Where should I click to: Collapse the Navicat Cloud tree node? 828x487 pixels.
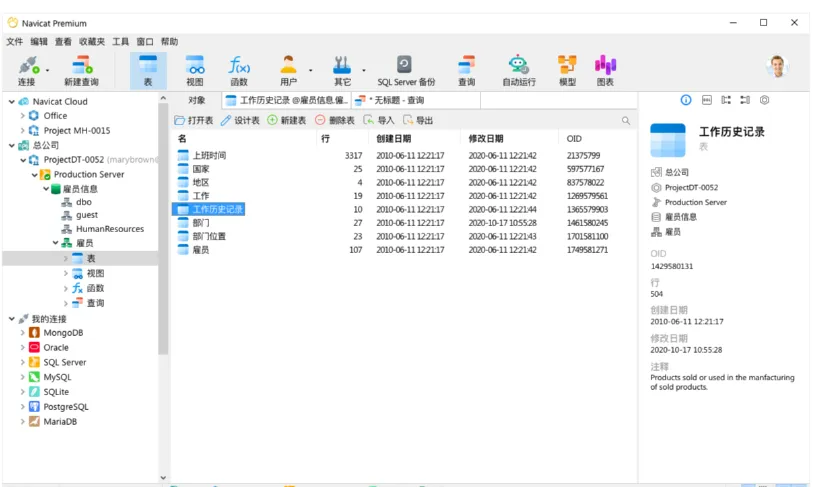click(x=12, y=101)
